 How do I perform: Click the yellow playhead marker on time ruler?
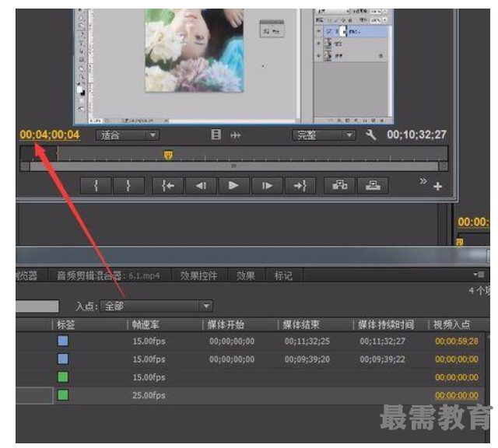click(168, 155)
